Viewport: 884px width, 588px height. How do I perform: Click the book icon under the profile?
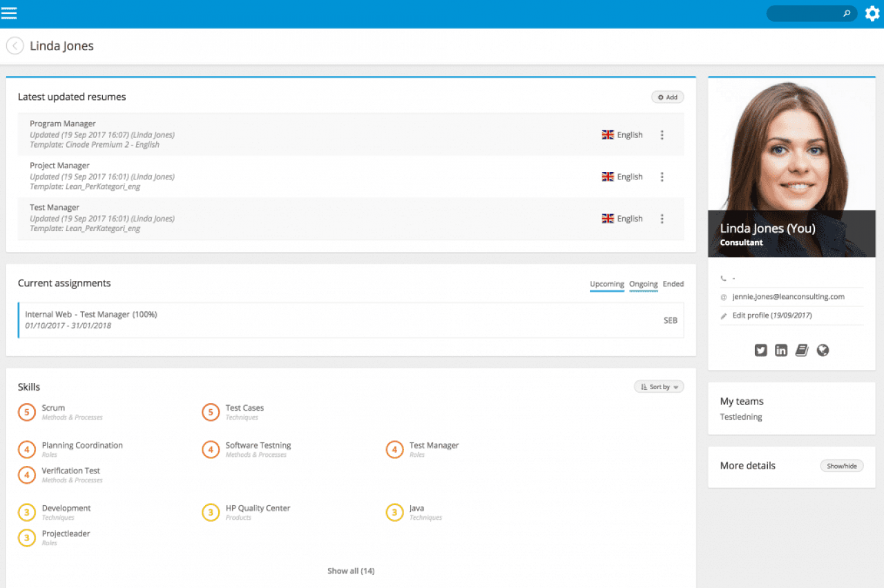point(802,351)
